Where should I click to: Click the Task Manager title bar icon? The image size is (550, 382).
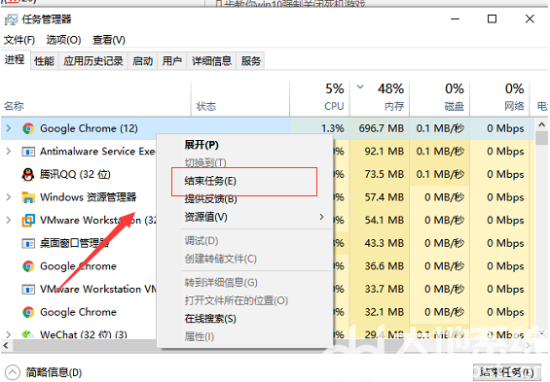(11, 20)
